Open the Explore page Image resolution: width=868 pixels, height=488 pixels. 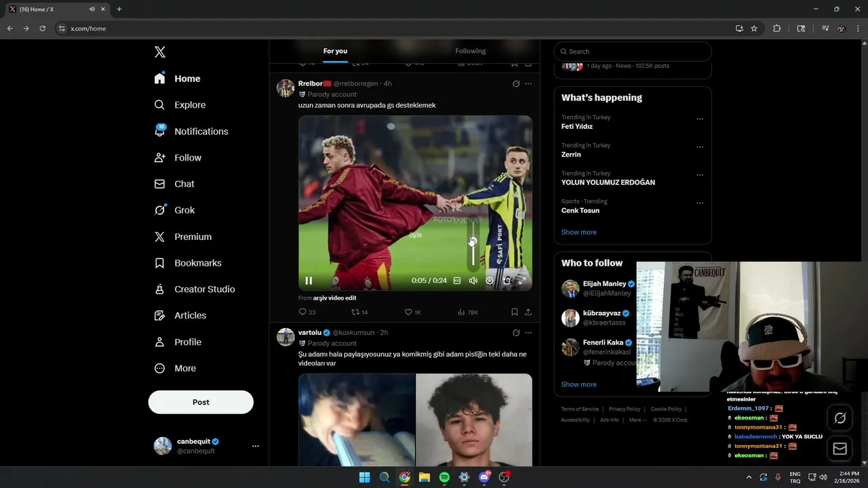[180, 105]
